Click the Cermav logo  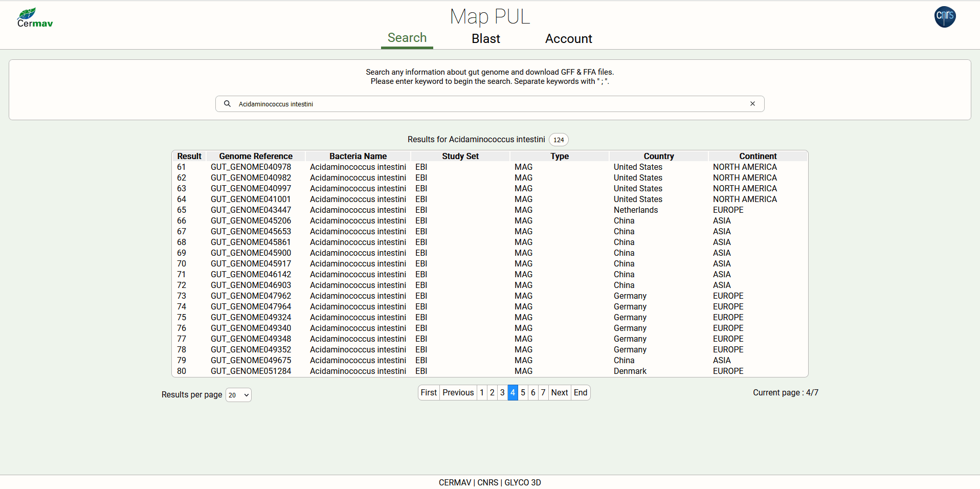(x=35, y=18)
